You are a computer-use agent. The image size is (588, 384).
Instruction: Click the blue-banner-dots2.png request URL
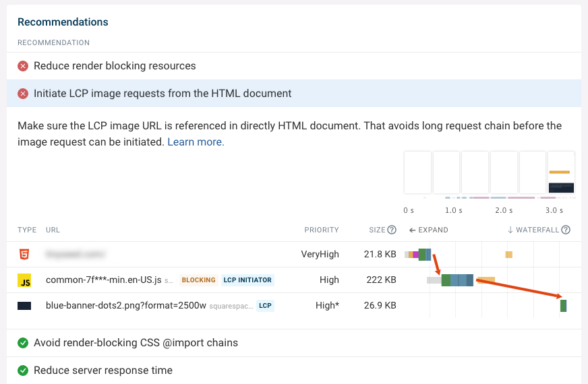tap(126, 305)
